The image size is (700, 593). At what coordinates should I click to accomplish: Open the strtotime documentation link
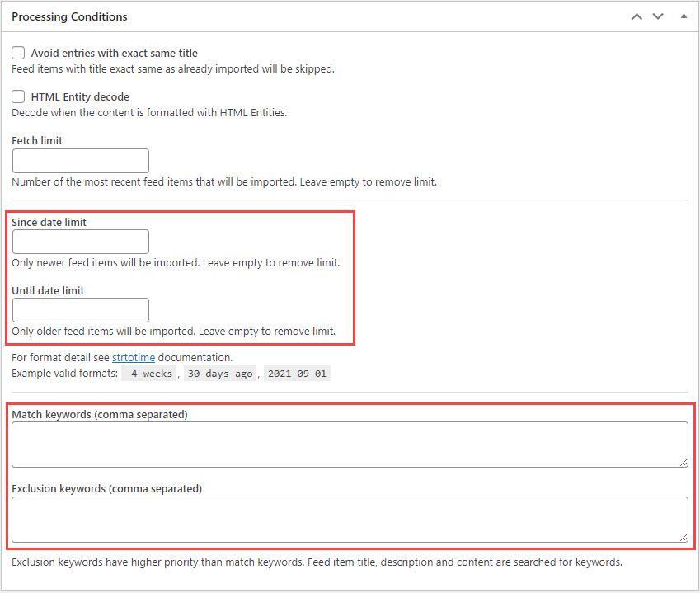(134, 358)
